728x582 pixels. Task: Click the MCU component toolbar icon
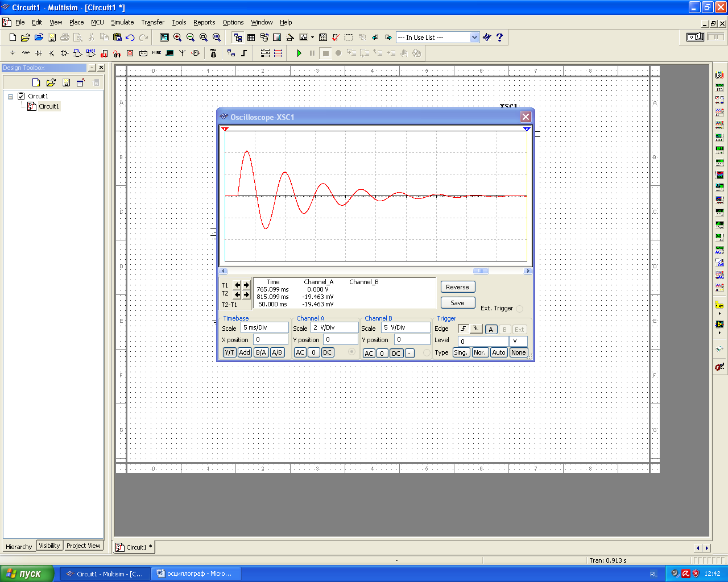tap(213, 53)
